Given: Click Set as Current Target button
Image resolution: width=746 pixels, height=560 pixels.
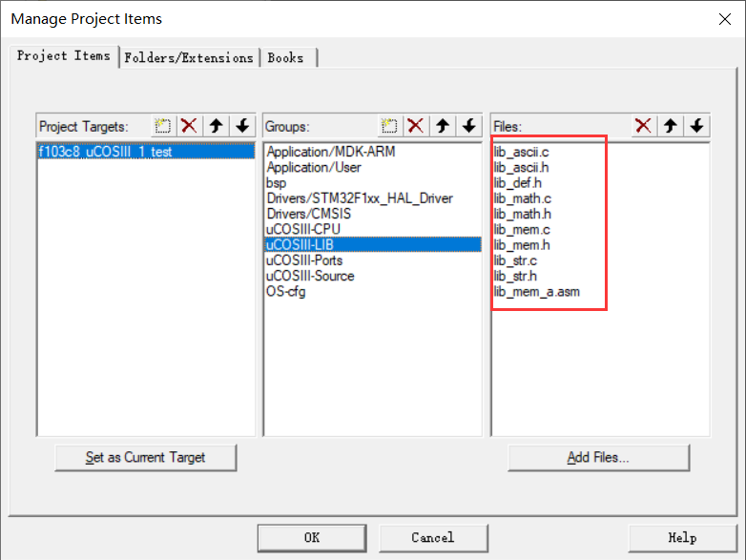Looking at the screenshot, I should tap(146, 458).
